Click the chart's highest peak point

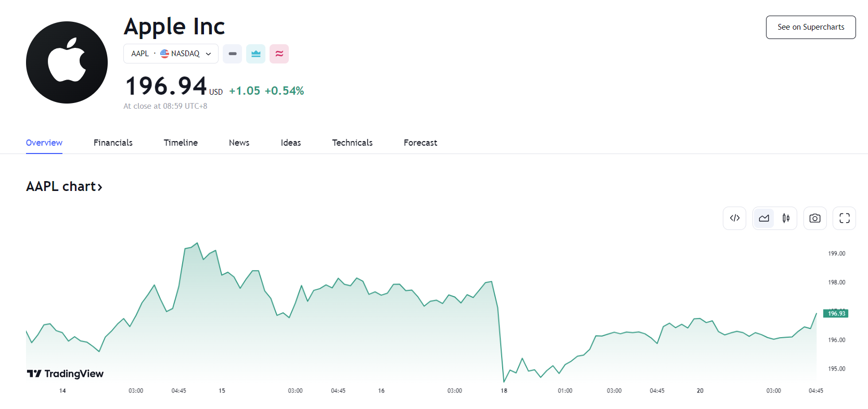click(197, 243)
